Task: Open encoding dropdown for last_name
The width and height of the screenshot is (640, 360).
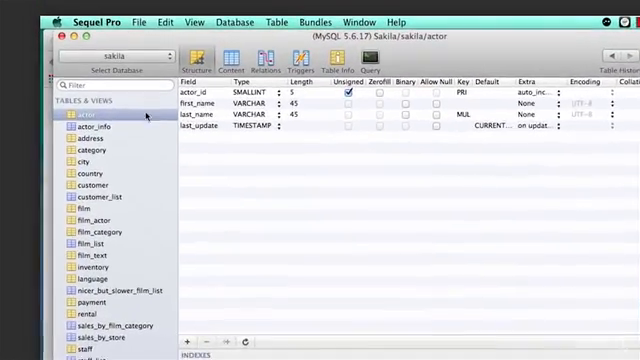Action: [x=612, y=115]
